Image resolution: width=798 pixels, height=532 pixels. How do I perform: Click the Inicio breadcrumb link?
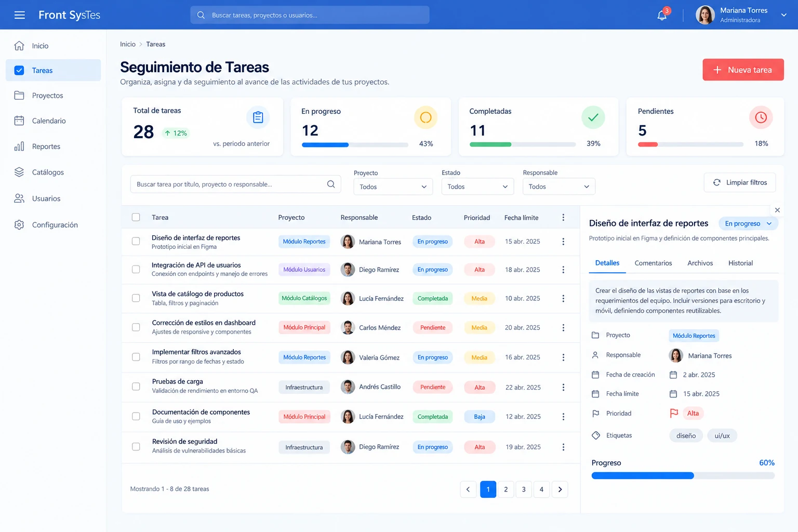[128, 44]
